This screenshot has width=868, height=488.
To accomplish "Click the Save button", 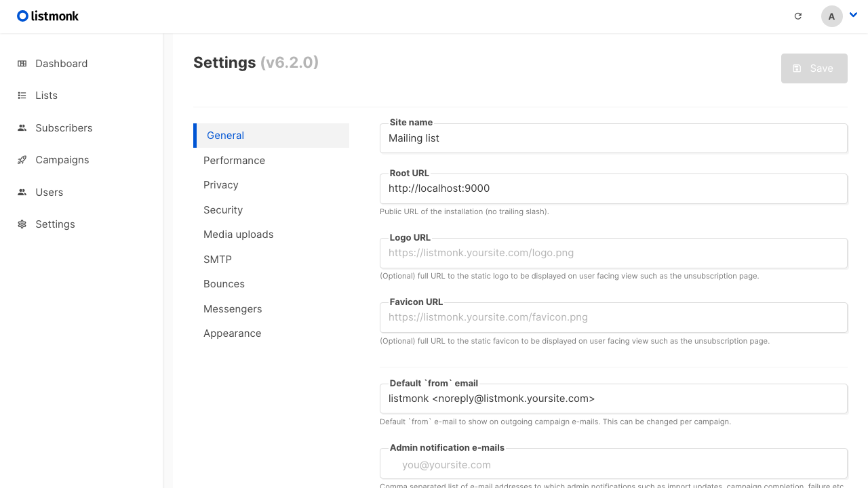I will click(814, 68).
